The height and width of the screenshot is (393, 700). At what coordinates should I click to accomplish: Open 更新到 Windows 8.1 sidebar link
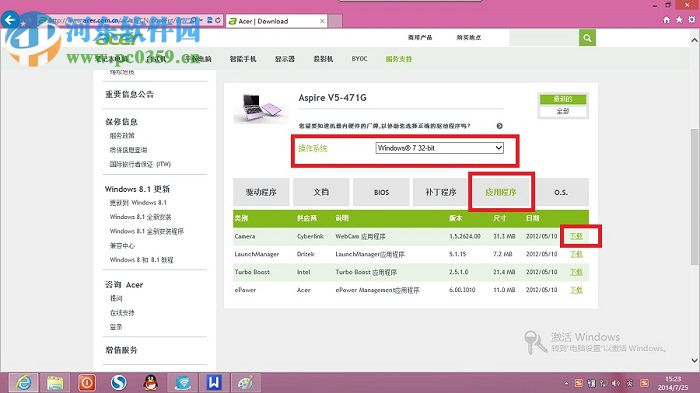[138, 203]
